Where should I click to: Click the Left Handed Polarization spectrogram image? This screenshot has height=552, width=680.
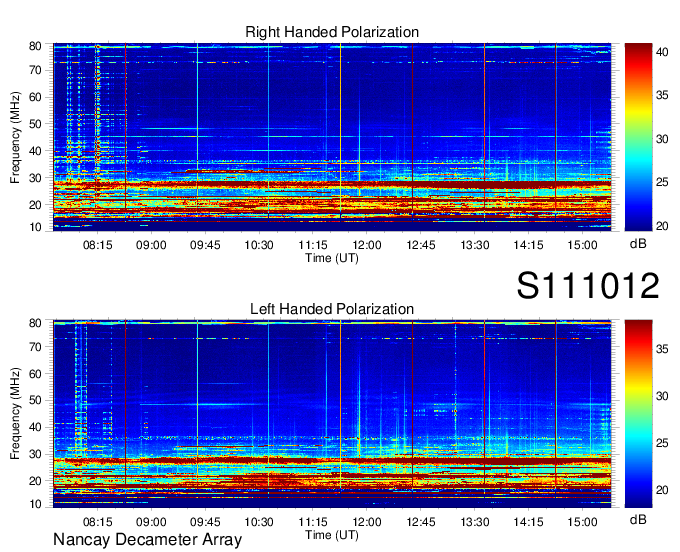click(332, 414)
